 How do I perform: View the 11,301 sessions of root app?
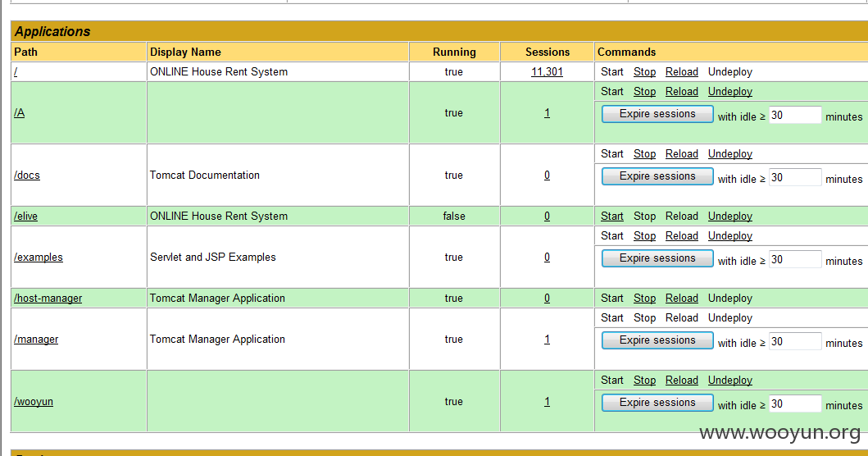[547, 72]
